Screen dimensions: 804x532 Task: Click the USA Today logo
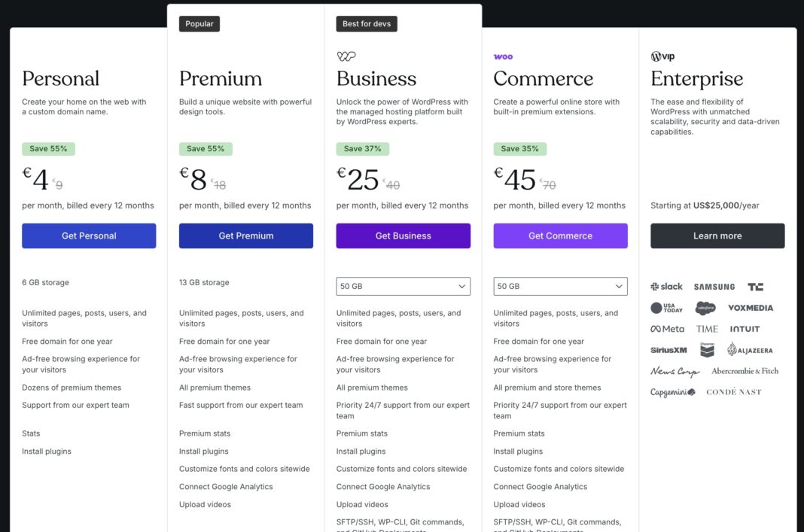point(667,307)
